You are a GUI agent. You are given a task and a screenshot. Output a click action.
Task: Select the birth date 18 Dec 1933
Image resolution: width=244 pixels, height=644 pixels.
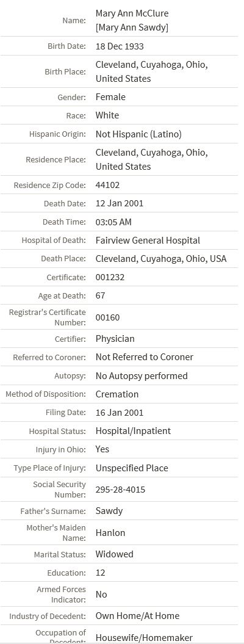120,46
